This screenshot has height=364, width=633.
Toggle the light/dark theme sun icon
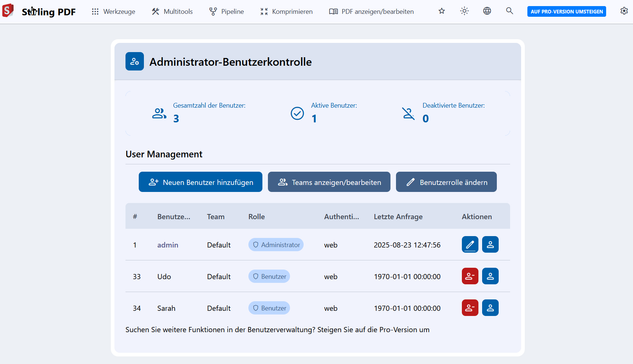coord(464,11)
